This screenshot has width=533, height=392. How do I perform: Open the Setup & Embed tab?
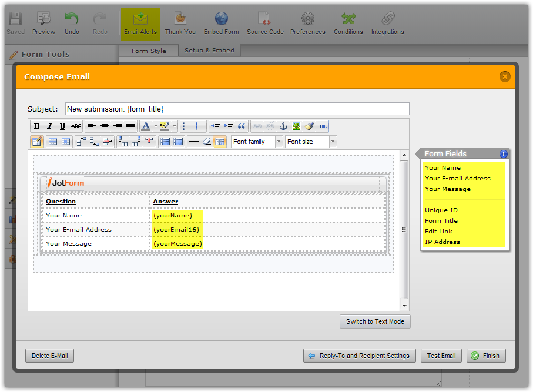209,51
